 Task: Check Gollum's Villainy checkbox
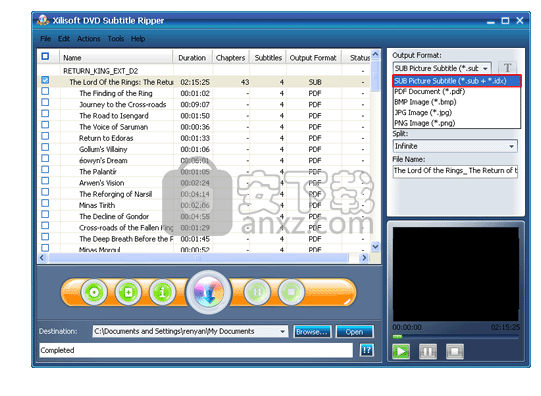[45, 147]
